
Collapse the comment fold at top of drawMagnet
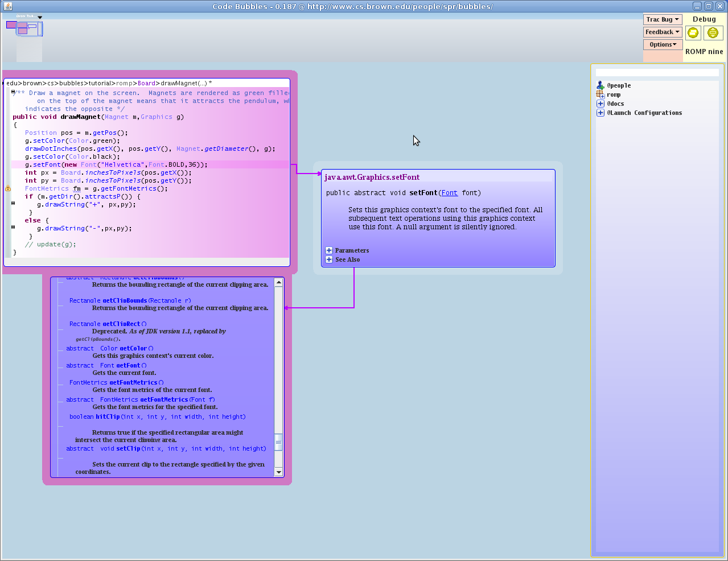[13, 92]
